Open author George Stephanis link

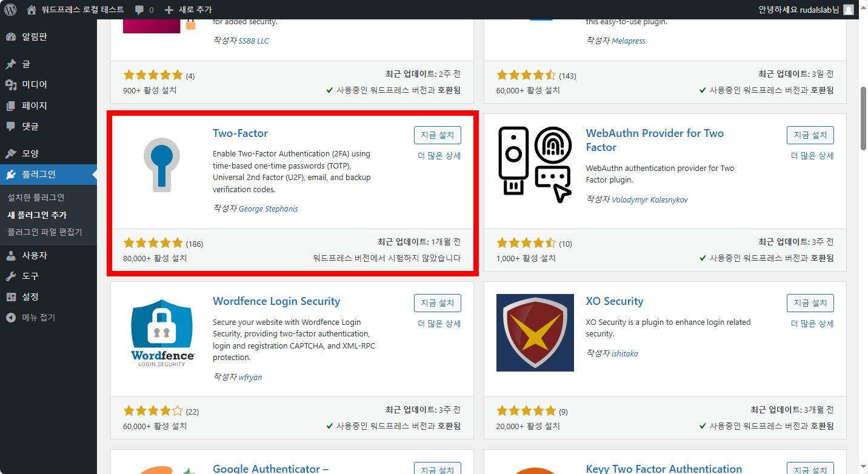click(x=268, y=209)
